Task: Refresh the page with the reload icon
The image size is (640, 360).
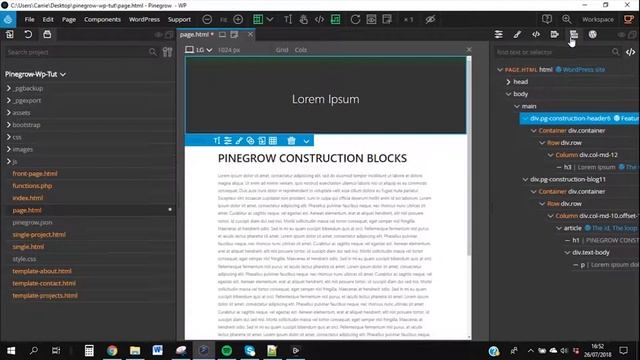Action: (x=355, y=19)
